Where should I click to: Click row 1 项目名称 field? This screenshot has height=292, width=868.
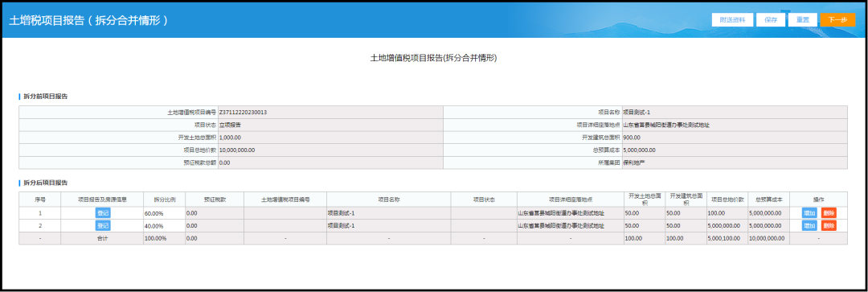pos(389,213)
